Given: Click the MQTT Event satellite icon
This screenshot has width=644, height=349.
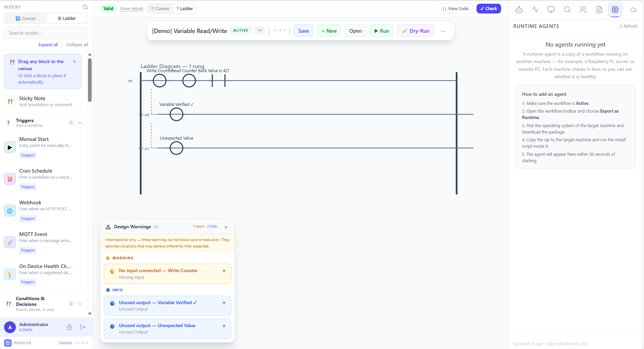Looking at the screenshot, I should [x=10, y=242].
